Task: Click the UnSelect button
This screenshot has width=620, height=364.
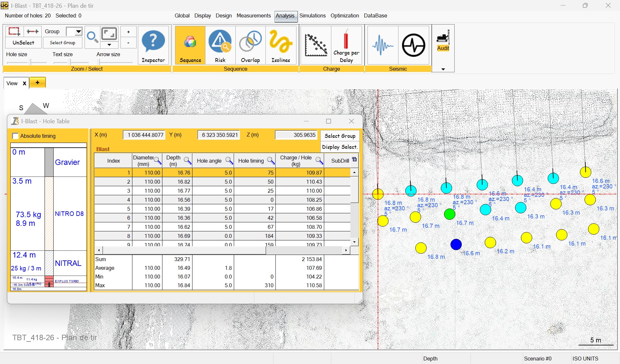Action: [23, 42]
